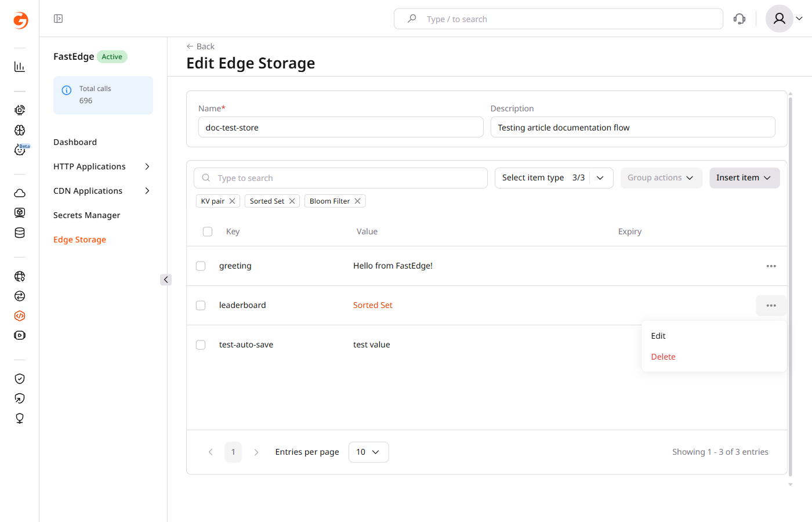Click the test-auto-save key text
Screen dimensions: 812x522
(246, 345)
